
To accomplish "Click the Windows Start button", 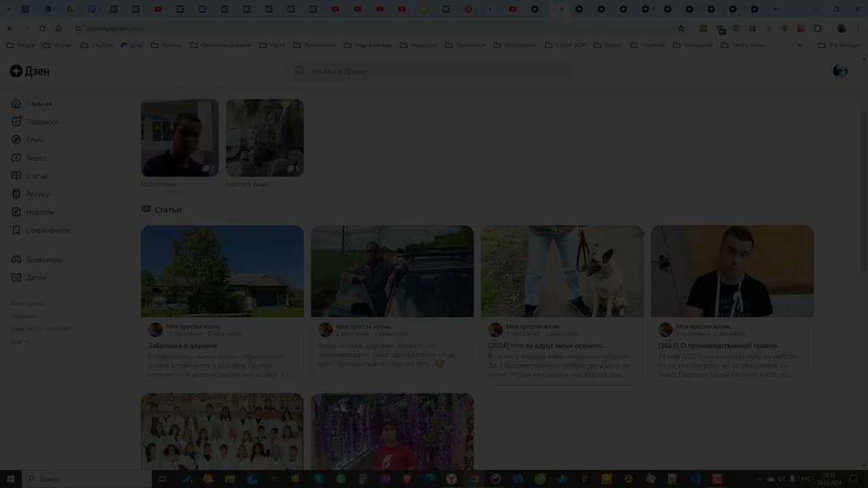I will (11, 479).
